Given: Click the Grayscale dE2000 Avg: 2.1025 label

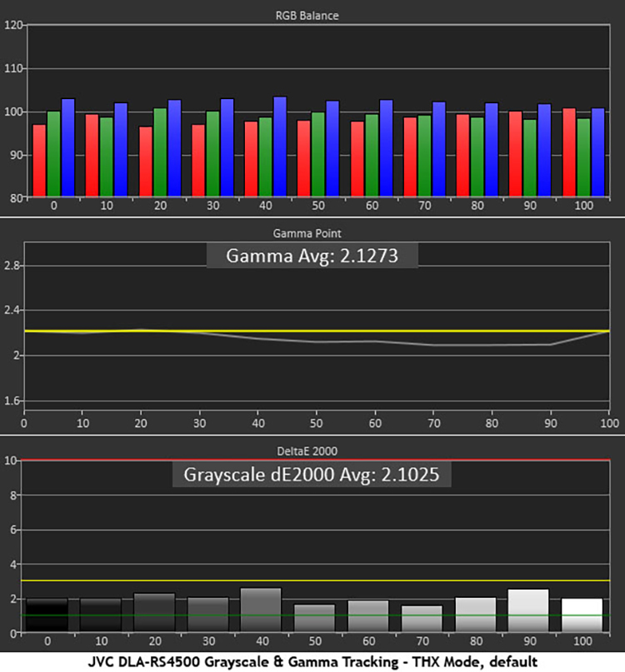Looking at the screenshot, I should pos(312,475).
